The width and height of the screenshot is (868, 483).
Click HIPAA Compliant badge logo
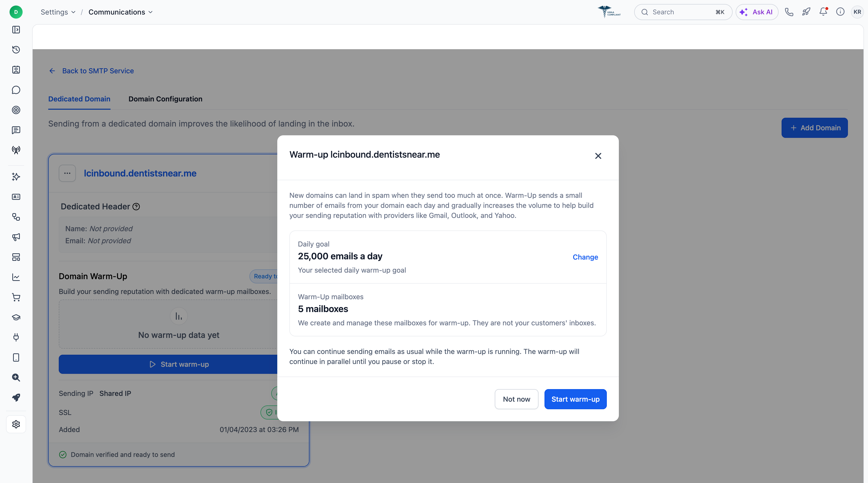point(609,12)
